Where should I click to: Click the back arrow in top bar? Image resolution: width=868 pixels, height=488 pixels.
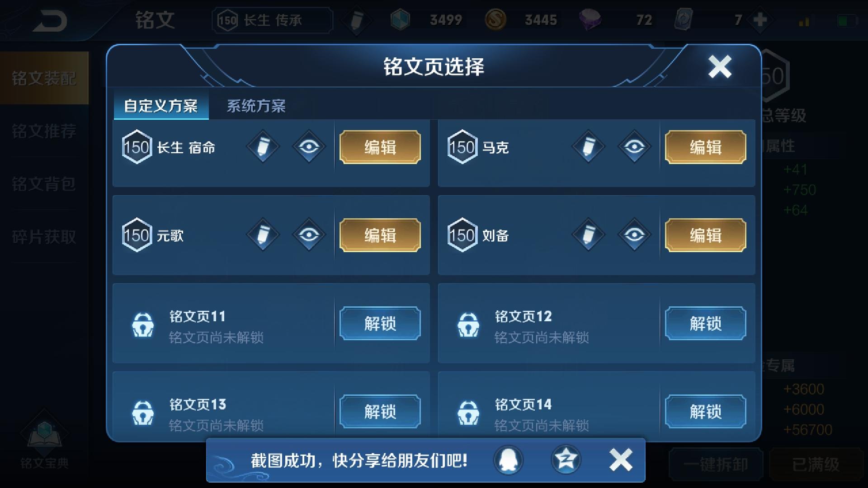[x=50, y=20]
